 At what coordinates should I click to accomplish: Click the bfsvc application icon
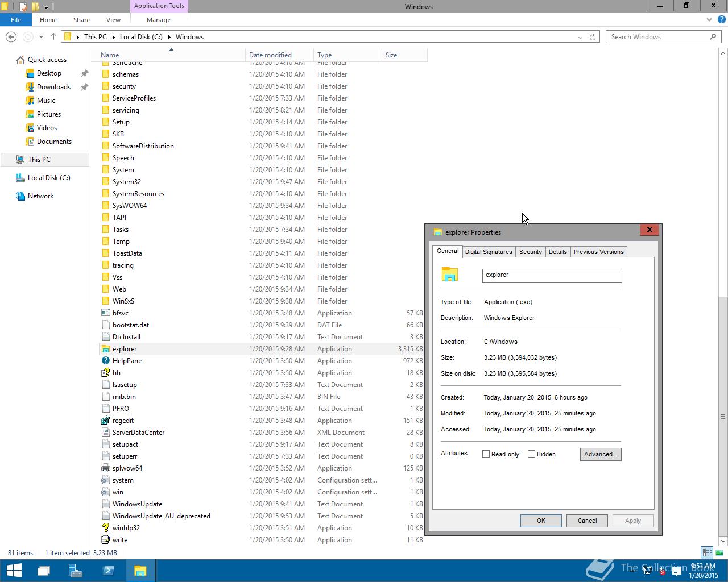[x=105, y=313]
